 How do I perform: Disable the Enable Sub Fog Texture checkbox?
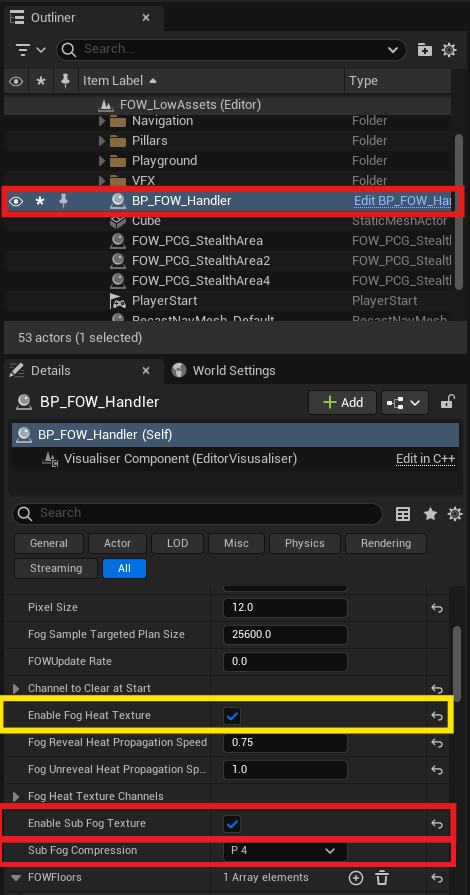pyautogui.click(x=232, y=824)
